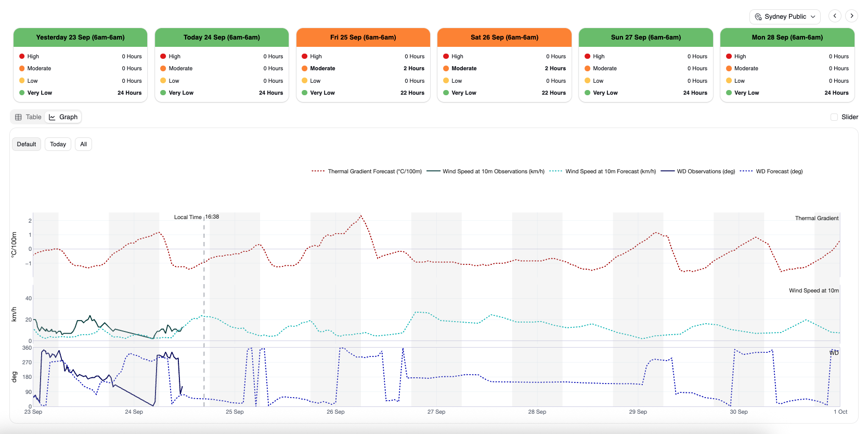The image size is (868, 434).
Task: Click "22 Hours" in Fri 25 Sep card
Action: [412, 93]
